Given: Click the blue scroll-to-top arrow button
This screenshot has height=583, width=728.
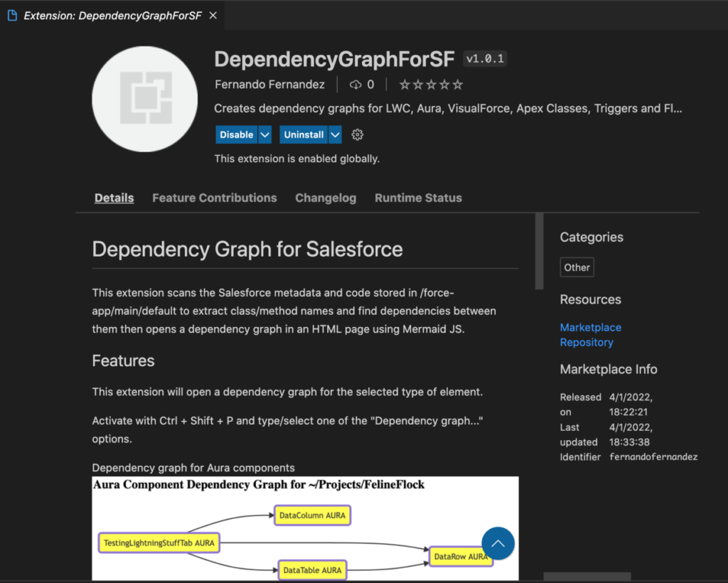Looking at the screenshot, I should pos(498,543).
